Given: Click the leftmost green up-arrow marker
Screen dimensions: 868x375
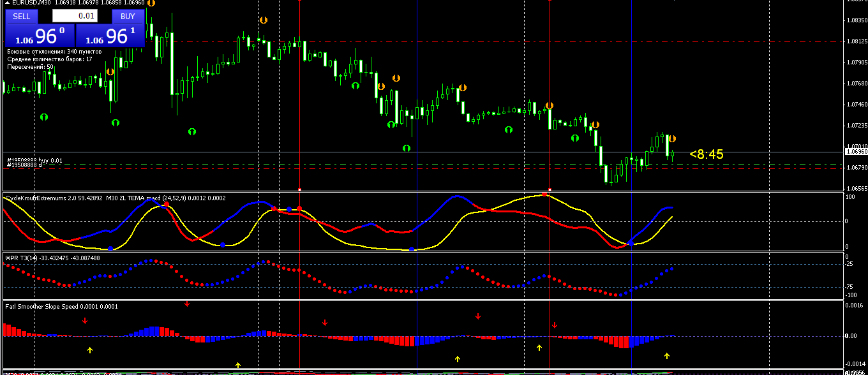Looking at the screenshot, I should (x=44, y=117).
